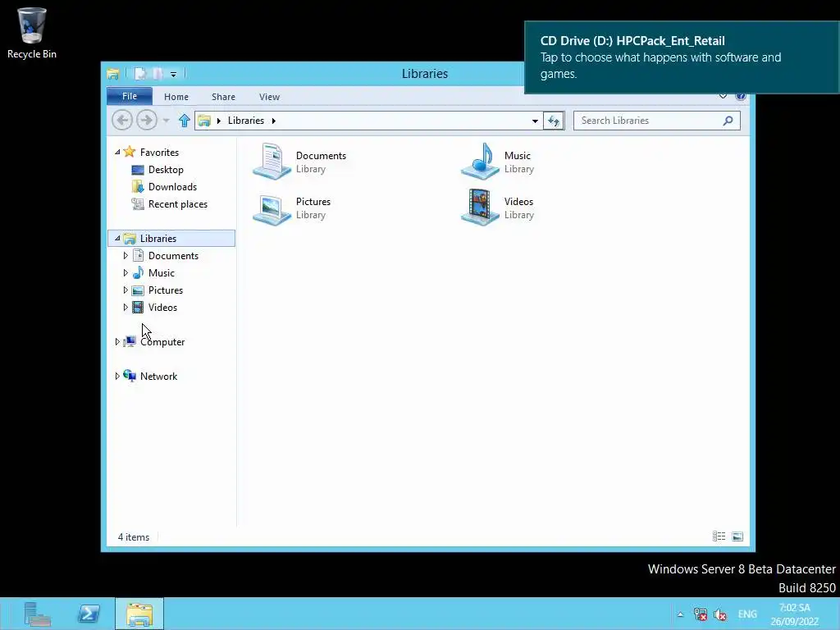Image resolution: width=840 pixels, height=630 pixels.
Task: Click the '4 items' status bar text
Action: click(x=134, y=536)
